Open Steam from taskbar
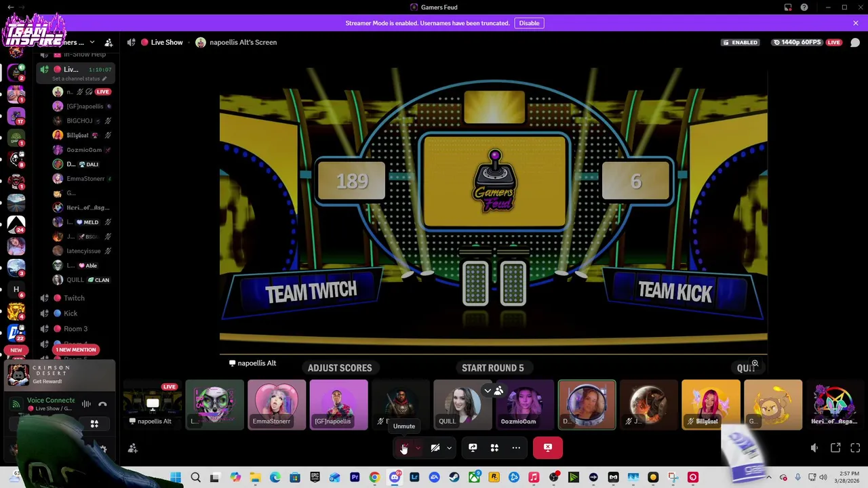The width and height of the screenshot is (868, 488). tap(454, 478)
